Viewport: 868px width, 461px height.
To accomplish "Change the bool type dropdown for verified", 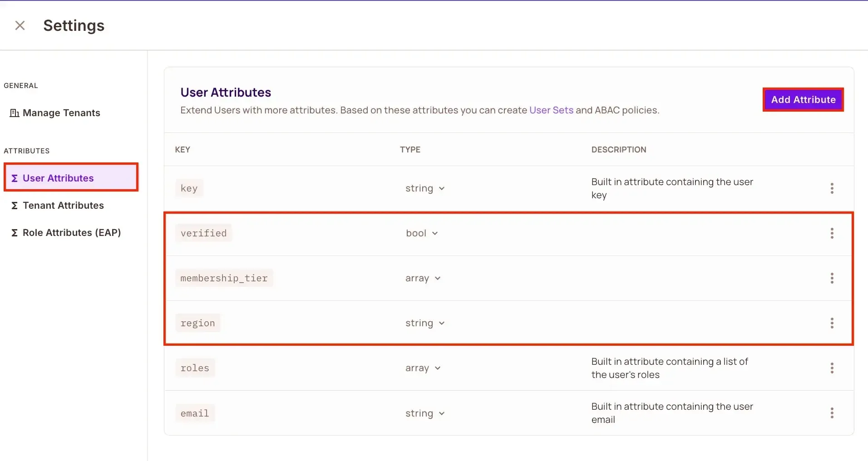I will 421,233.
